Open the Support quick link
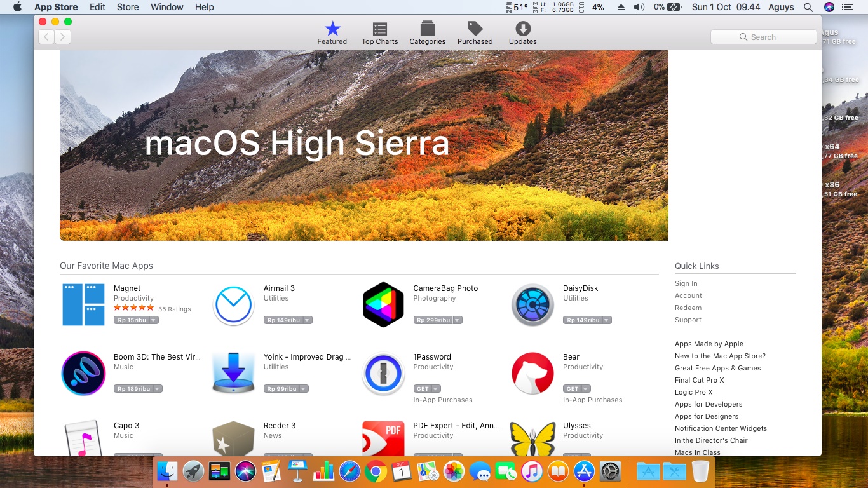This screenshot has width=868, height=488. click(688, 320)
